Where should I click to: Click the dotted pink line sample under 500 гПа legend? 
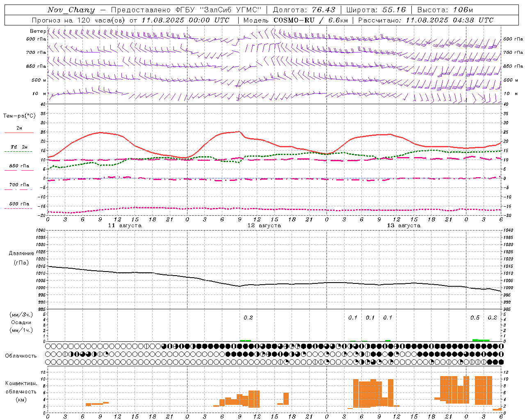[18, 208]
